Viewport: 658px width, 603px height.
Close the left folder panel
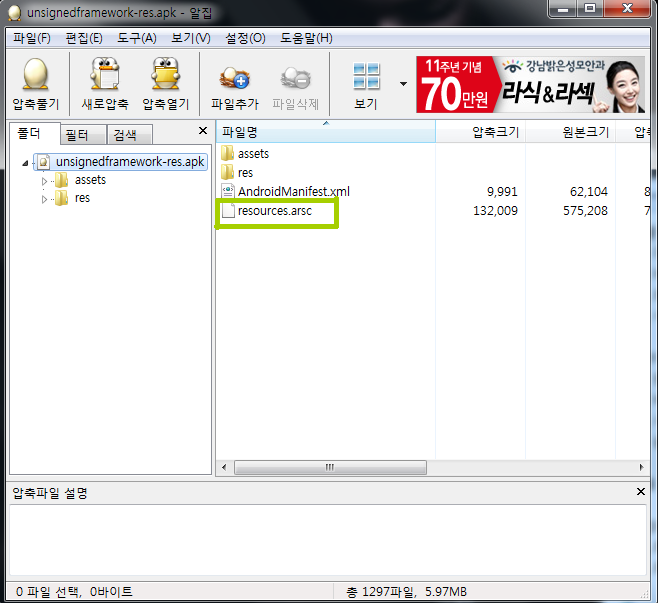pos(203,131)
